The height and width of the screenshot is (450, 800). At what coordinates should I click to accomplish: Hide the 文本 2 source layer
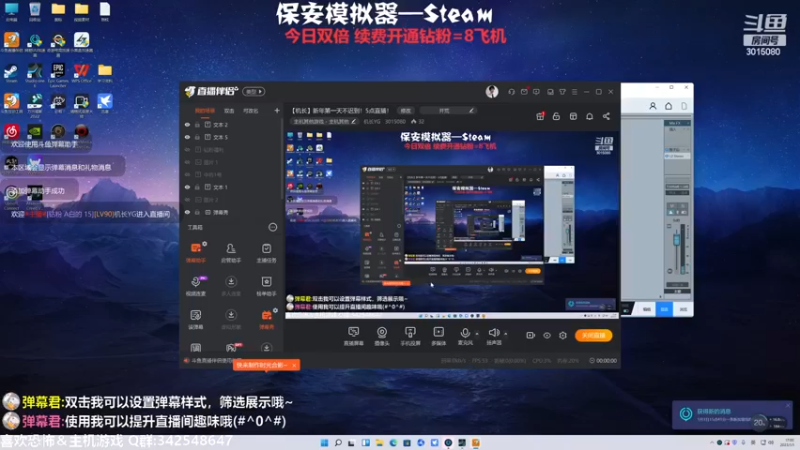(x=187, y=124)
